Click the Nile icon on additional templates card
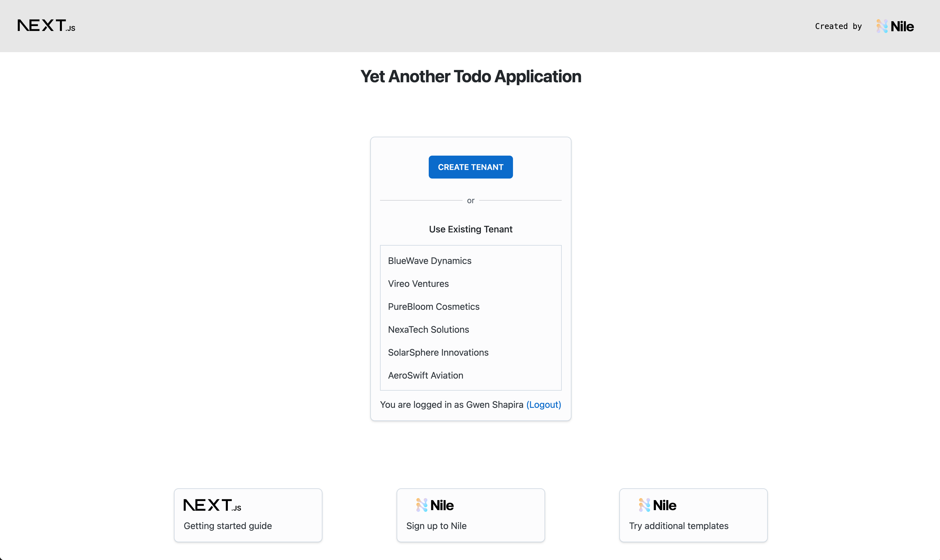Screen dimensions: 940x560 coord(643,505)
